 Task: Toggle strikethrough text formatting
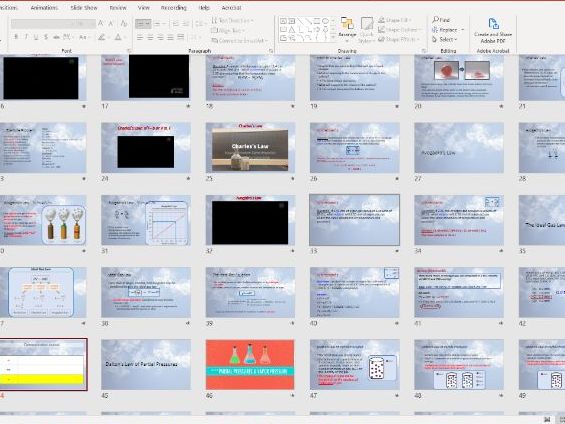coord(57,37)
